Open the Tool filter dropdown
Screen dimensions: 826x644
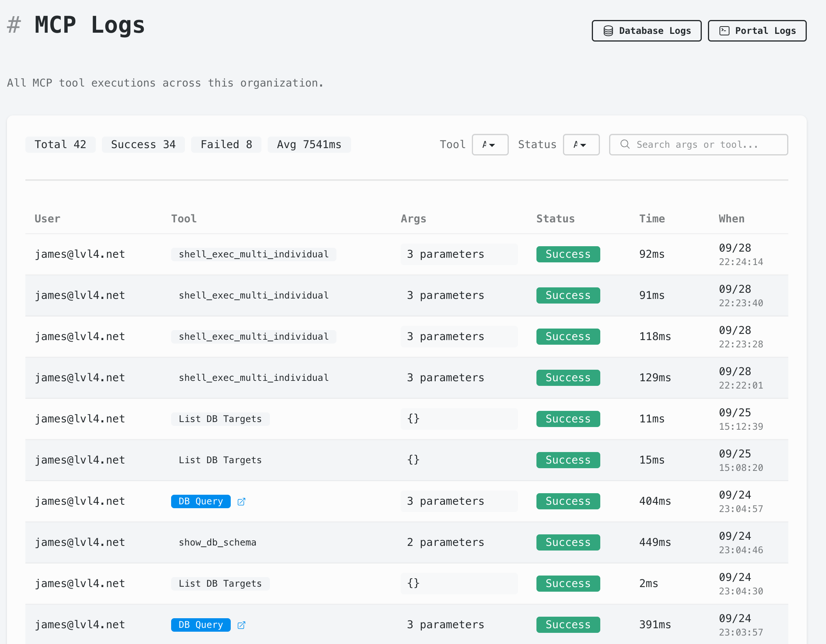click(x=490, y=144)
